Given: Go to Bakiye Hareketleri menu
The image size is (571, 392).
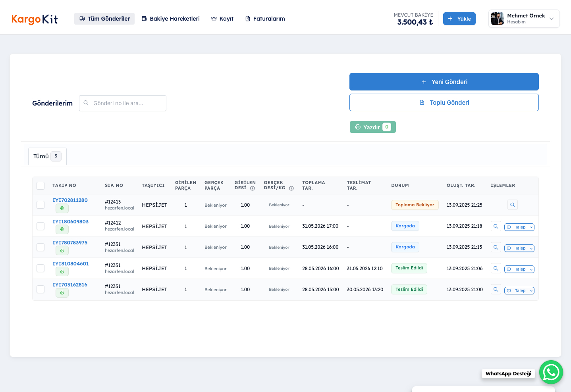Looking at the screenshot, I should click(171, 19).
